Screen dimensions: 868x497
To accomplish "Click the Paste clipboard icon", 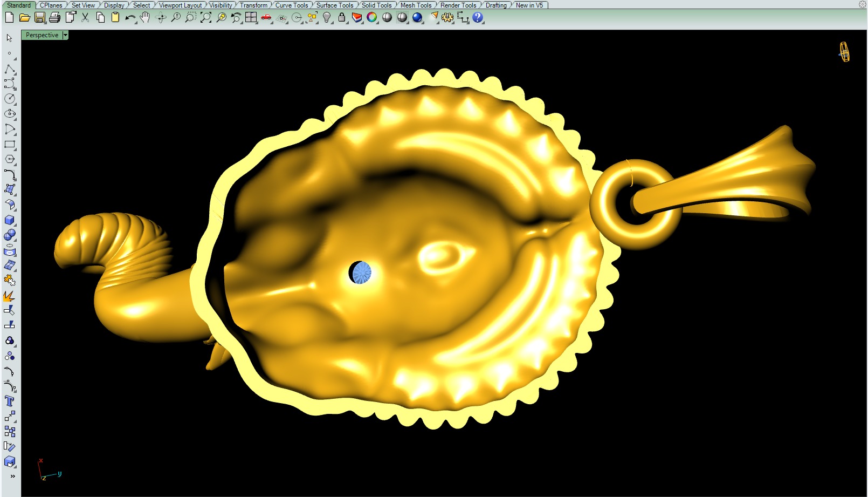I will 115,17.
